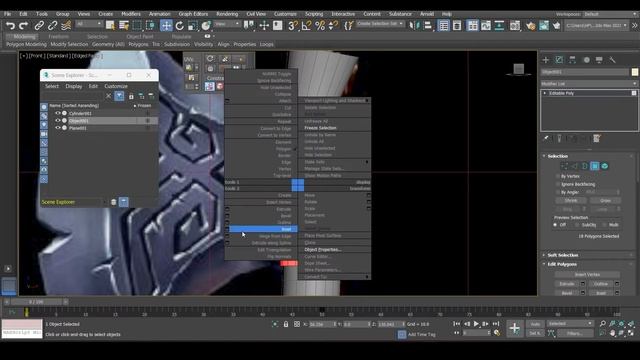Select the Select and Scale tool
640x360 pixels.
coord(193,26)
